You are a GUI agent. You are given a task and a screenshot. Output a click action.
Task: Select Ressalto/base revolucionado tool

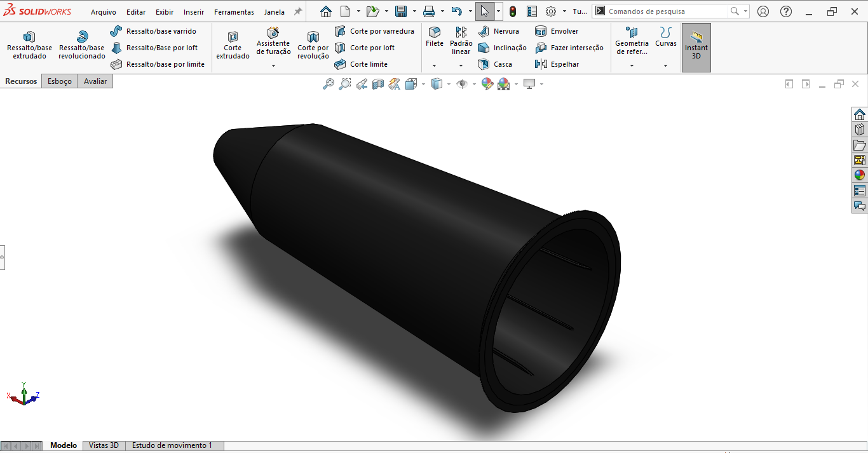coord(82,46)
